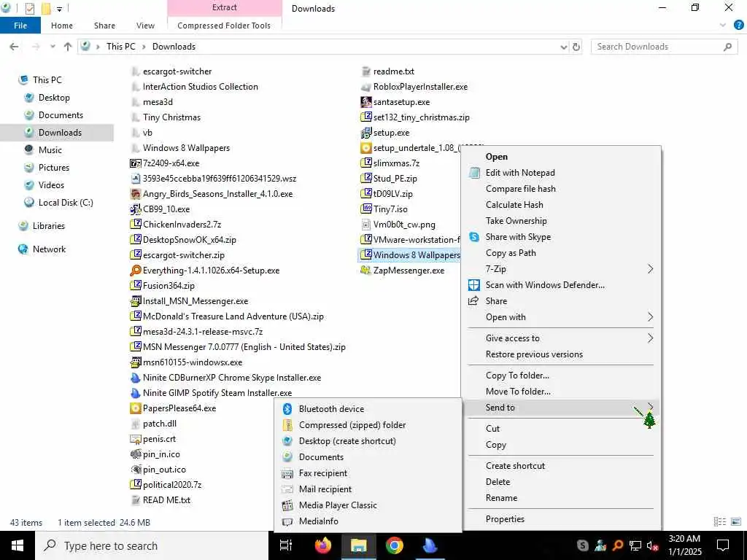This screenshot has height=560, width=747.
Task: Select Desktop in the navigation pane
Action: pyautogui.click(x=54, y=98)
